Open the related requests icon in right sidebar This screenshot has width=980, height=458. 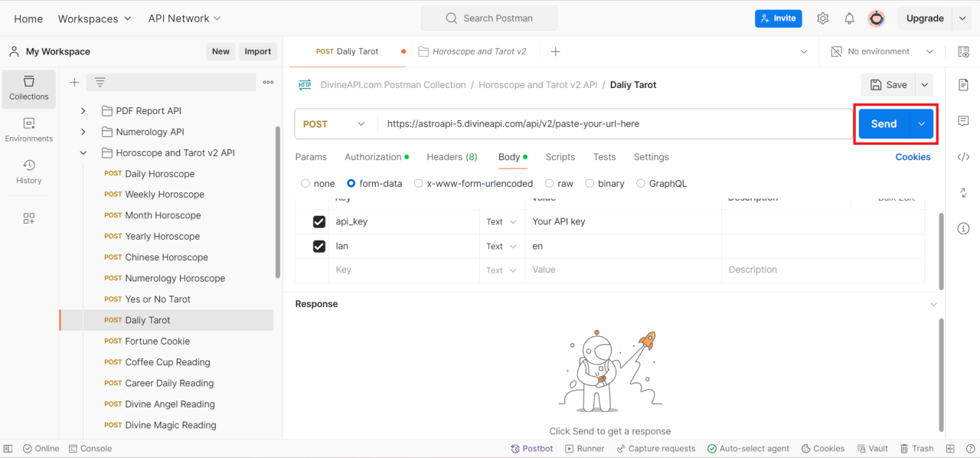pyautogui.click(x=963, y=193)
